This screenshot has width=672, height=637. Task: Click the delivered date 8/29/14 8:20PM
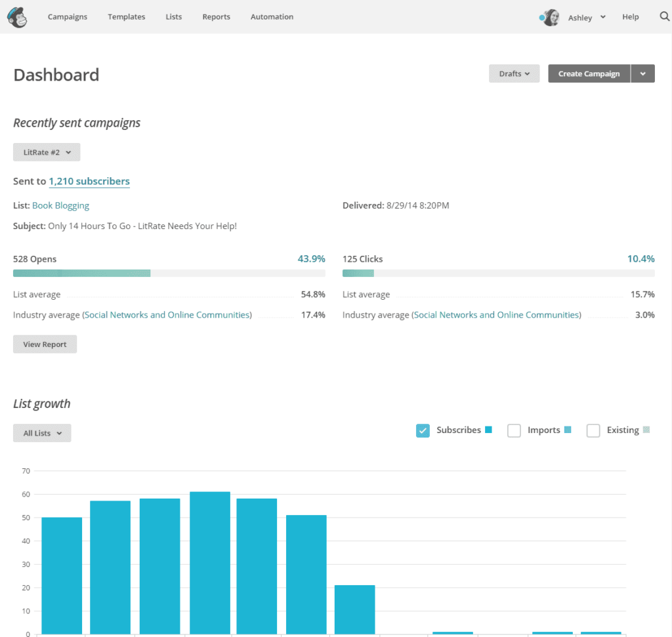pos(418,205)
